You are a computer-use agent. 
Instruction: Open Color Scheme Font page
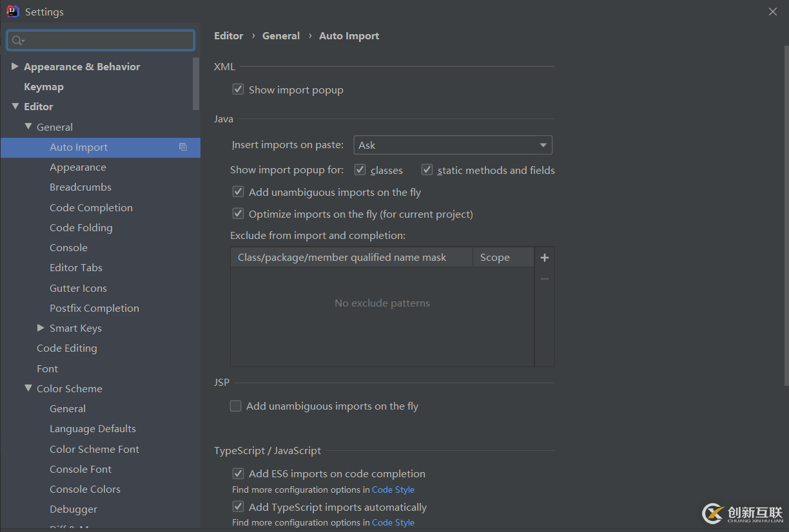[94, 449]
